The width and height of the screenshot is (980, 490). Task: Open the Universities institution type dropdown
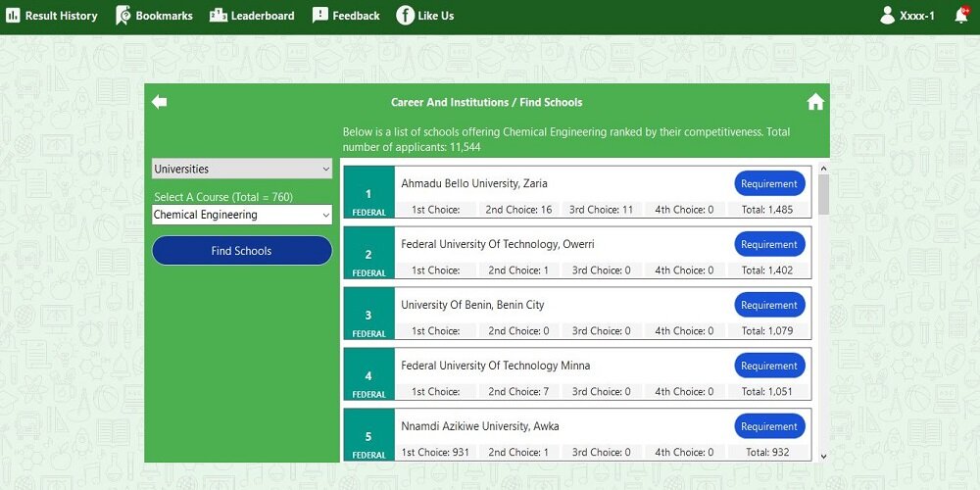coord(242,169)
